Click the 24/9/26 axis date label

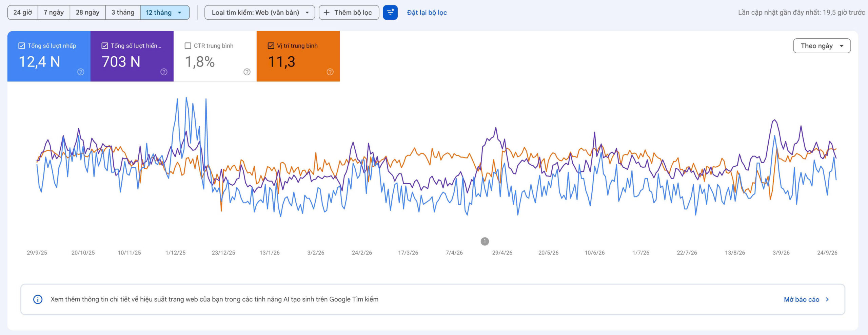click(827, 253)
